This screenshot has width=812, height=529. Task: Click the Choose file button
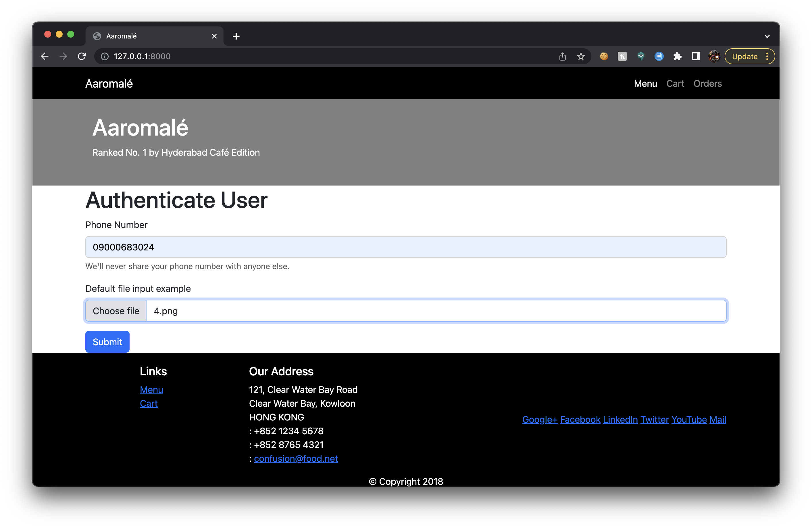tap(116, 311)
